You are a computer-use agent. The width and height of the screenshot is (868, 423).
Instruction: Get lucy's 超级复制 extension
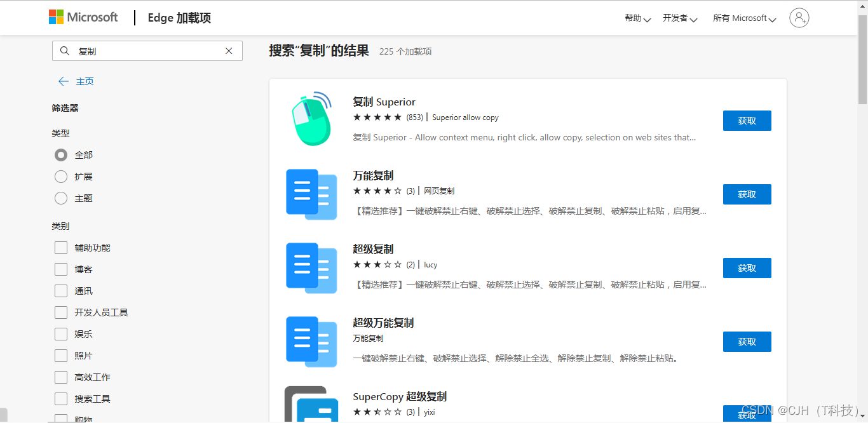(x=747, y=268)
